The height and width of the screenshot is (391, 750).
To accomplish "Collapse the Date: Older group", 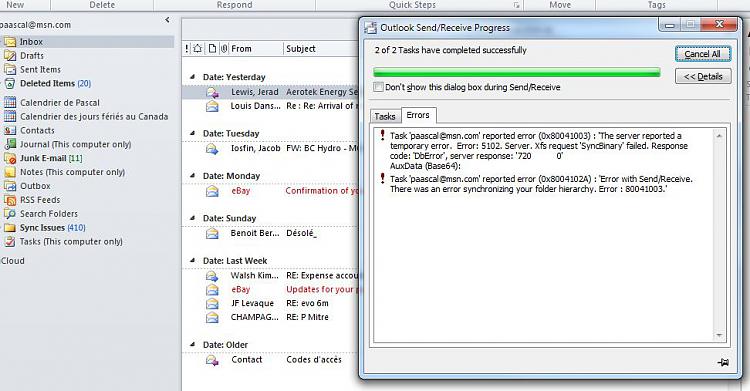I will coord(192,344).
